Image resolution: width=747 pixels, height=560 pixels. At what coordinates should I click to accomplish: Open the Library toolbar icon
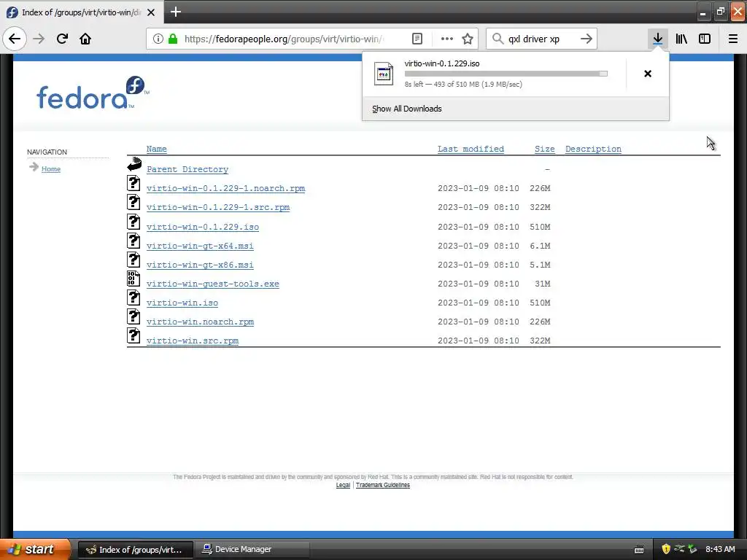coord(681,39)
